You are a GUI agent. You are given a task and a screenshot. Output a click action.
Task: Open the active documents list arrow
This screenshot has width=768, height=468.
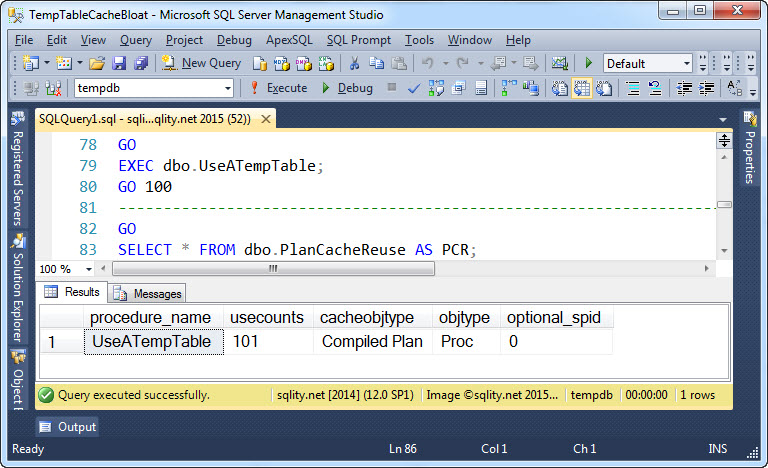[x=723, y=120]
